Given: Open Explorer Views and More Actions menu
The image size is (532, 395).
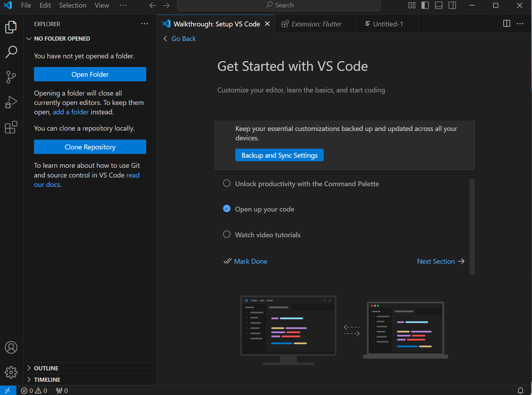Looking at the screenshot, I should point(144,24).
